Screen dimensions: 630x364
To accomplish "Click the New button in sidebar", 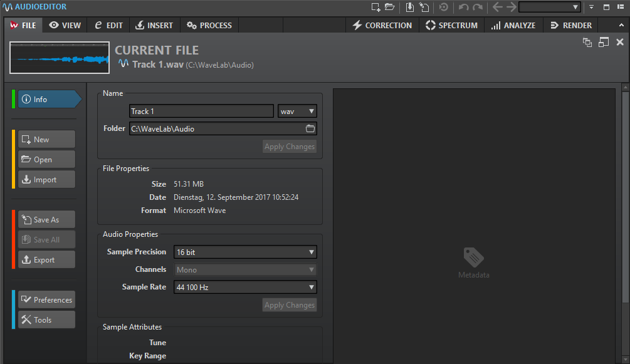I will [x=46, y=140].
